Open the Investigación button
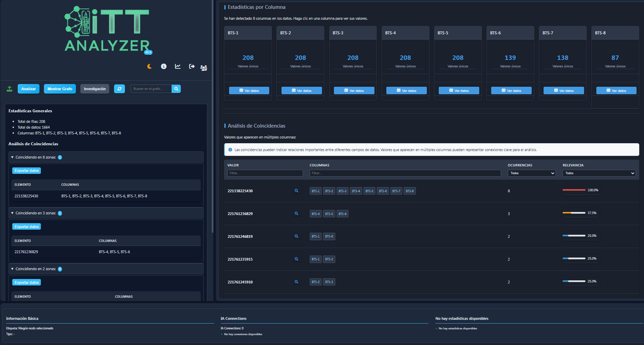This screenshot has width=644, height=345. 95,89
